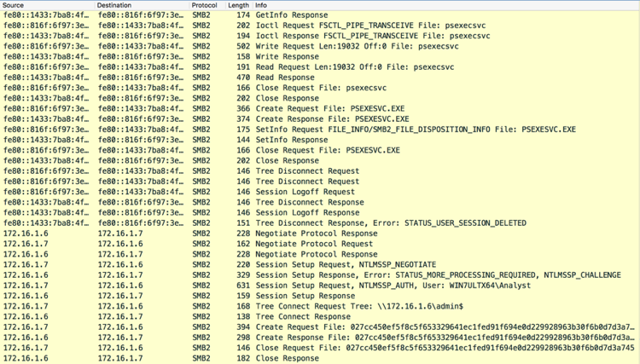This screenshot has width=640, height=364.
Task: Select Tree Connect Request \\172.16.1.6\admin$ row
Action: (320, 306)
